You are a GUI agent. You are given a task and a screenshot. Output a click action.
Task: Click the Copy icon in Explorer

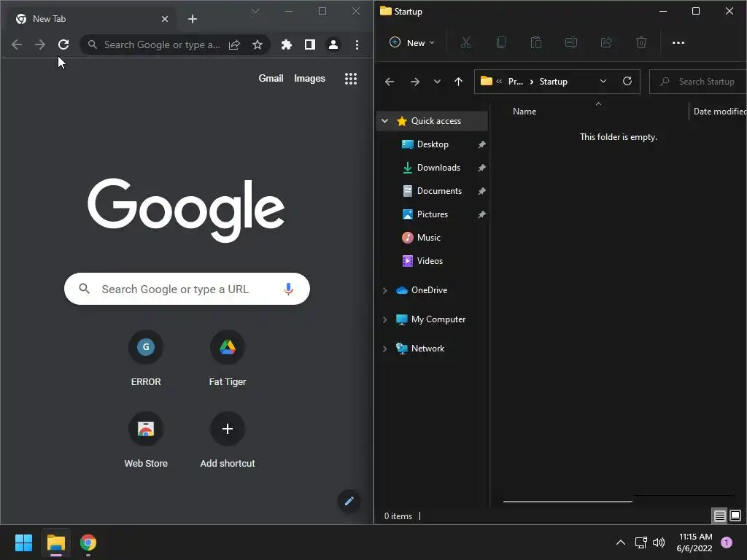coord(500,43)
